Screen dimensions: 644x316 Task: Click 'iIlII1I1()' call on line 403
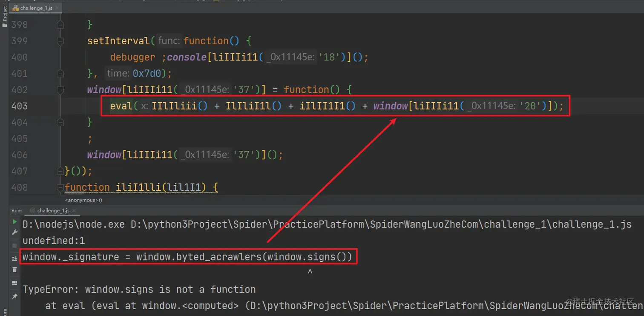pos(328,106)
